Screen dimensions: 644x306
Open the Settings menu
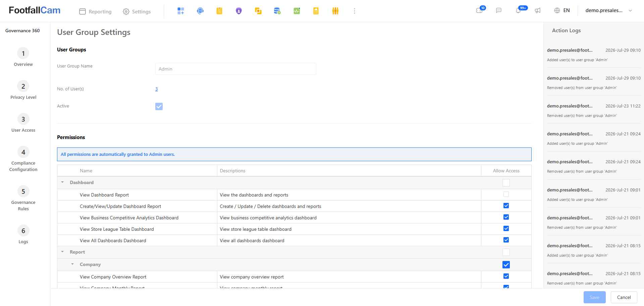pyautogui.click(x=137, y=11)
